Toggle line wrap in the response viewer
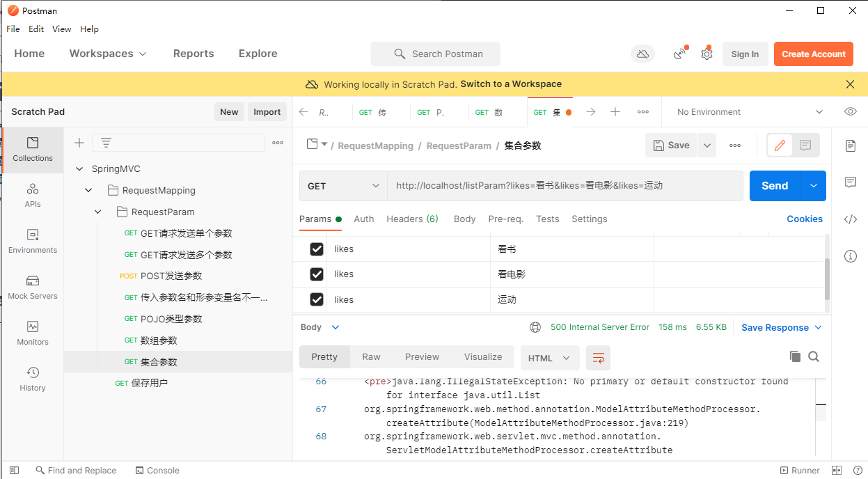868x479 pixels. click(x=598, y=358)
